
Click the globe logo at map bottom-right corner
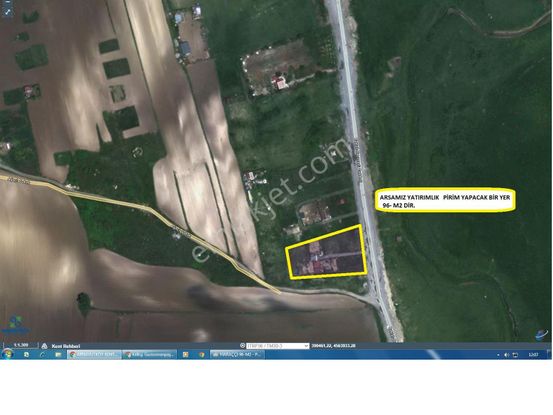(x=541, y=335)
